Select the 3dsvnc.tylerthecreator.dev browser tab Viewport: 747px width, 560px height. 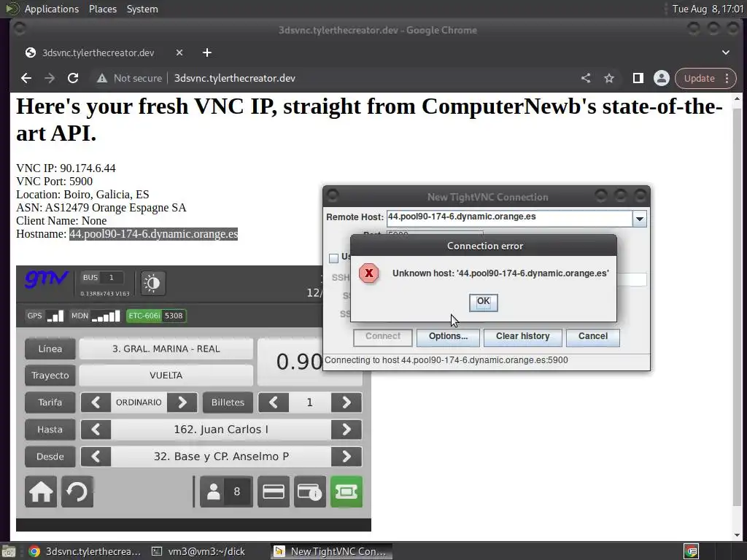pos(98,52)
